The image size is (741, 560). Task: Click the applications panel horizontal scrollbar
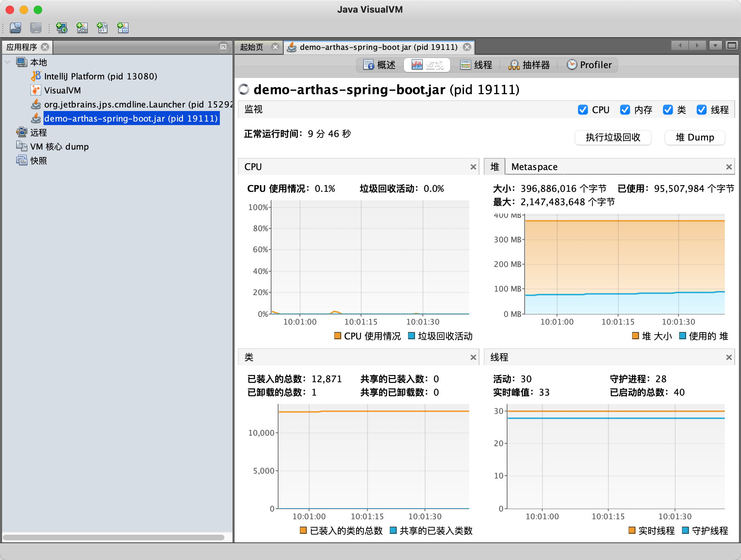(x=114, y=537)
